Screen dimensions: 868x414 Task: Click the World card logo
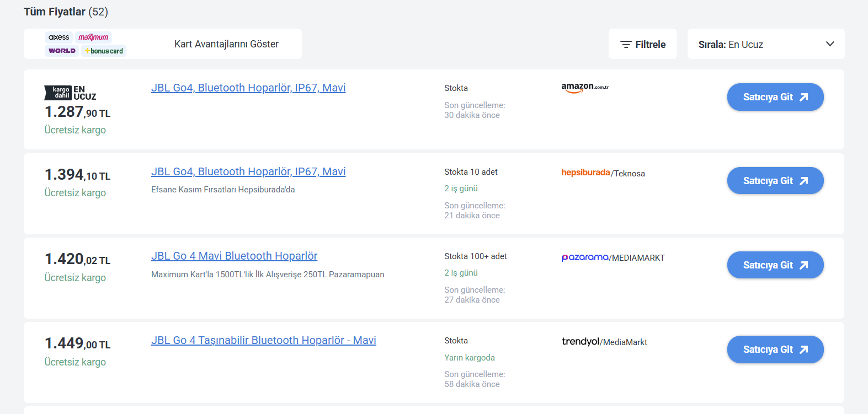click(x=62, y=51)
